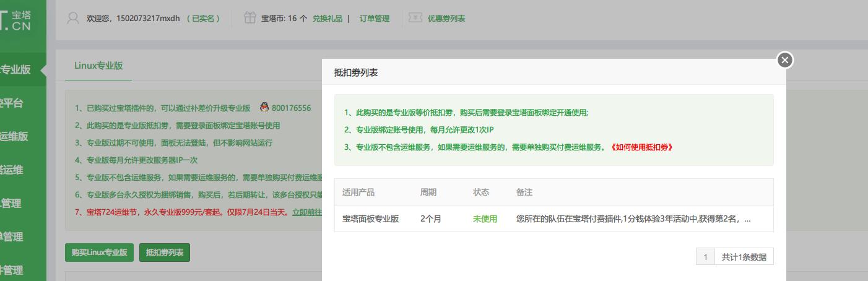Close the 抵扣券列表 dialog with X icon
The height and width of the screenshot is (281, 868).
coord(785,60)
